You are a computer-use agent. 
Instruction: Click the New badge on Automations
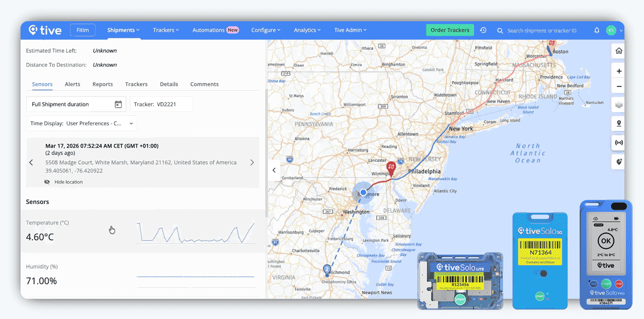coord(233,30)
